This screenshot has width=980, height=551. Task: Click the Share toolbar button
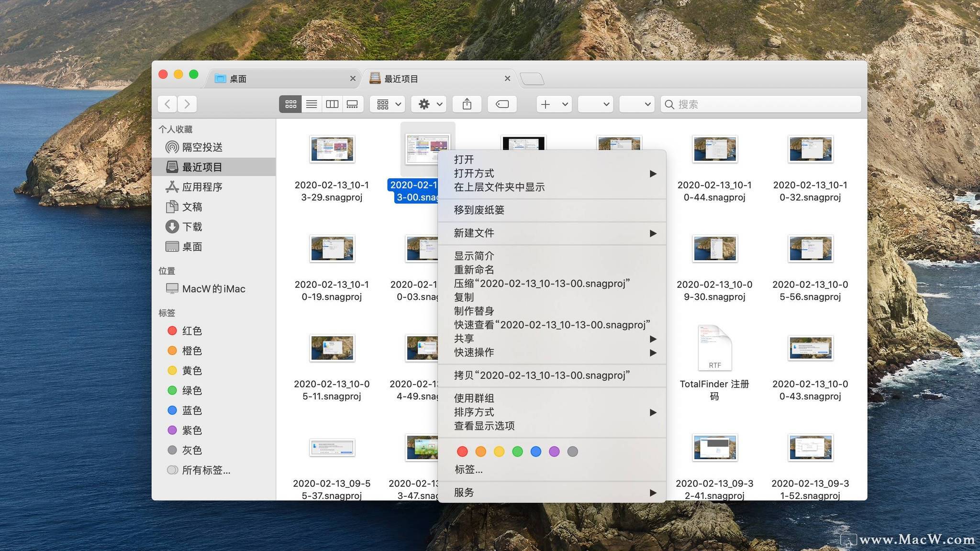point(467,104)
